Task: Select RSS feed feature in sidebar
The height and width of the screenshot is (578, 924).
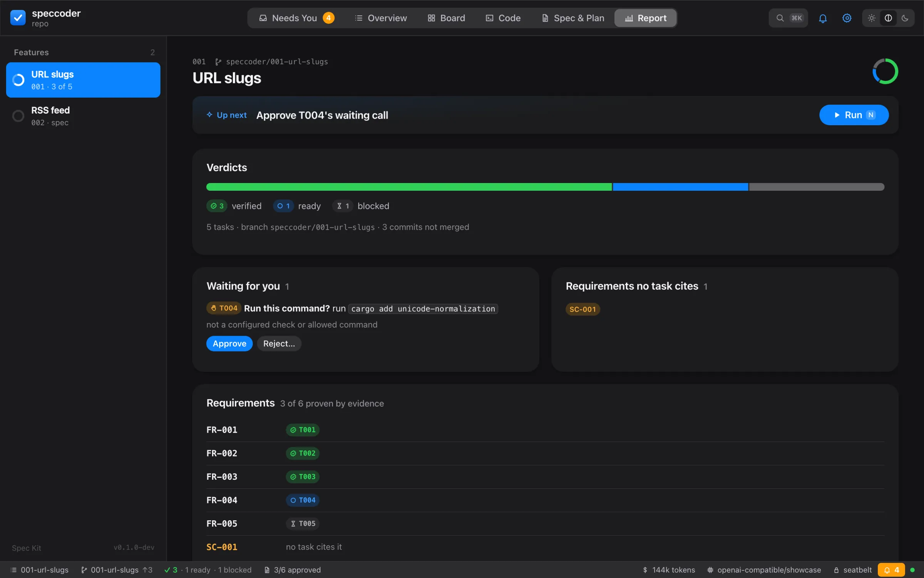Action: coord(83,116)
